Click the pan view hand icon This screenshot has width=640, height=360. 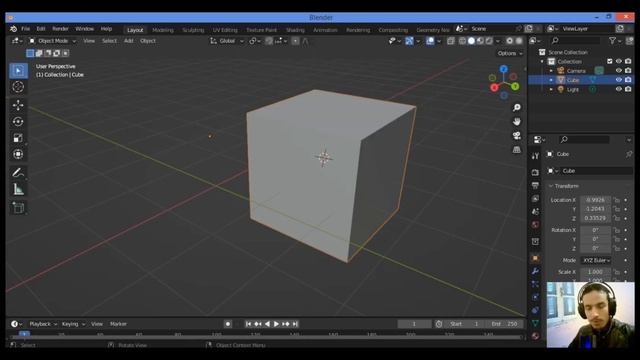(x=517, y=122)
